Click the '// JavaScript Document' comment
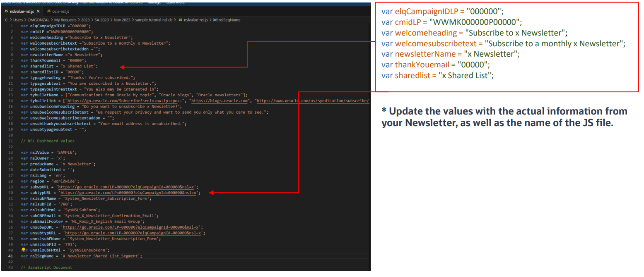 click(46, 267)
